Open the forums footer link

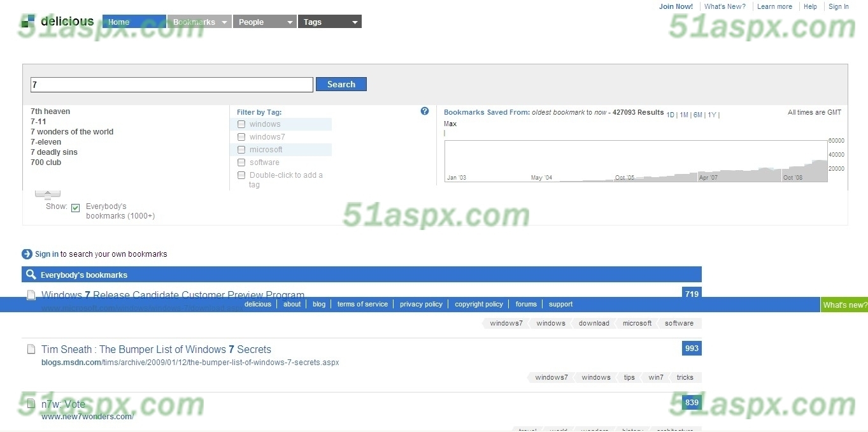pyautogui.click(x=526, y=304)
